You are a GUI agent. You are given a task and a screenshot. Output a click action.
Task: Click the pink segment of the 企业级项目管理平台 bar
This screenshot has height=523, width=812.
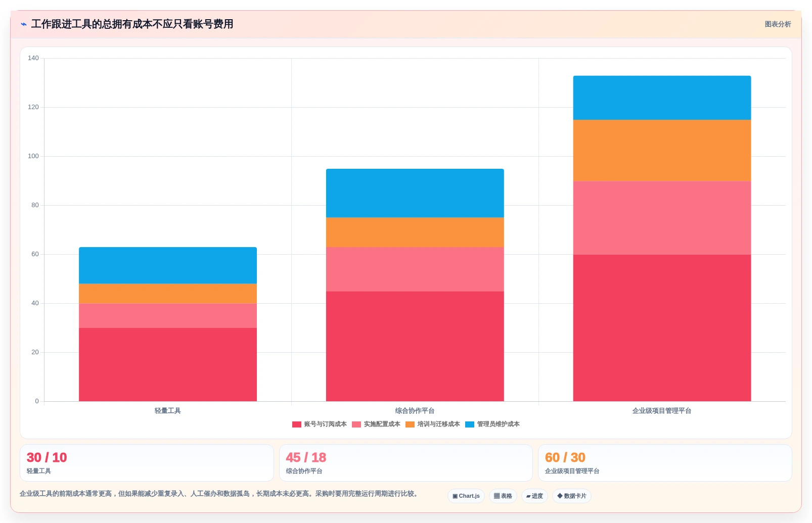[x=662, y=218]
